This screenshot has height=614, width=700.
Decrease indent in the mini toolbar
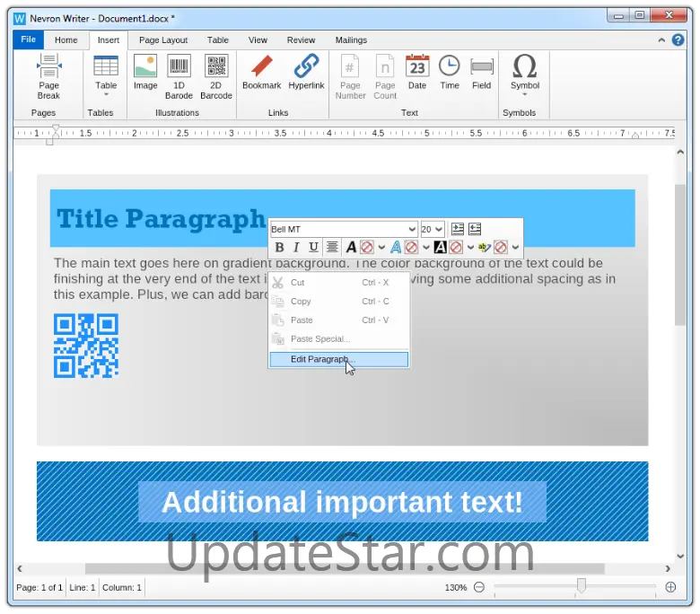tap(475, 229)
